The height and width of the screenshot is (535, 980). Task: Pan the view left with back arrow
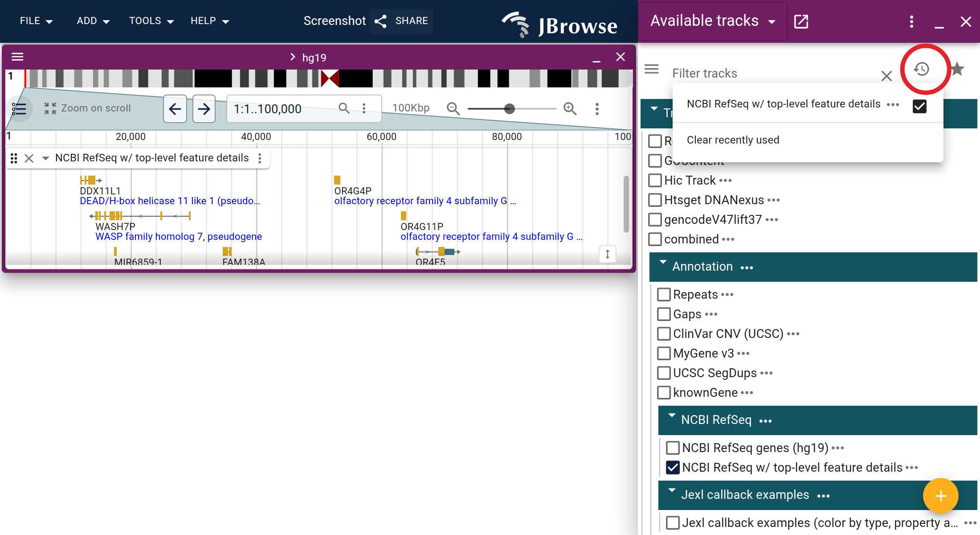click(x=175, y=108)
